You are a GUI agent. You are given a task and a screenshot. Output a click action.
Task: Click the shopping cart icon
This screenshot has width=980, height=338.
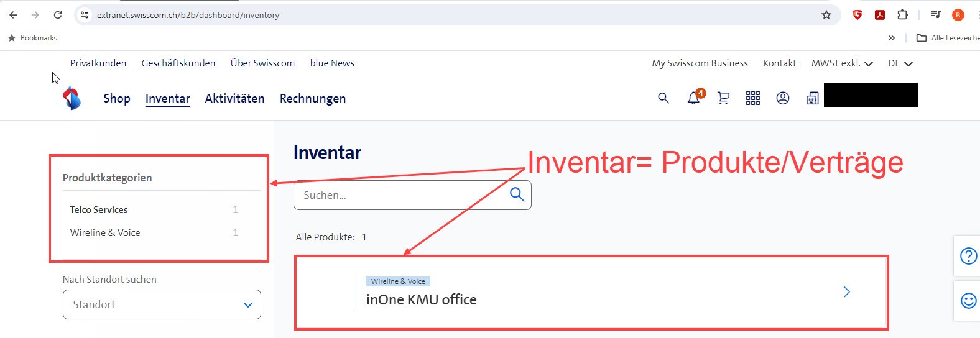coord(723,98)
